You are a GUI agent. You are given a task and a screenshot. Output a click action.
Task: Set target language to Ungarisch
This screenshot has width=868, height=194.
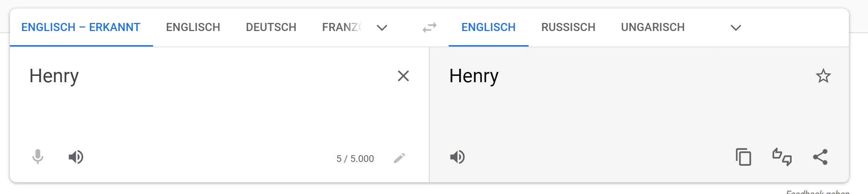(653, 27)
